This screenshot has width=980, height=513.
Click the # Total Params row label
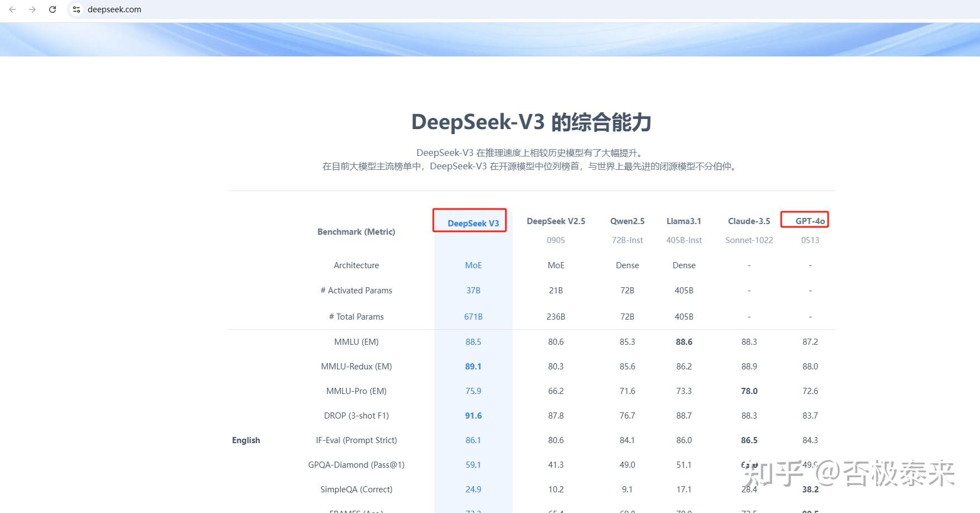click(356, 316)
